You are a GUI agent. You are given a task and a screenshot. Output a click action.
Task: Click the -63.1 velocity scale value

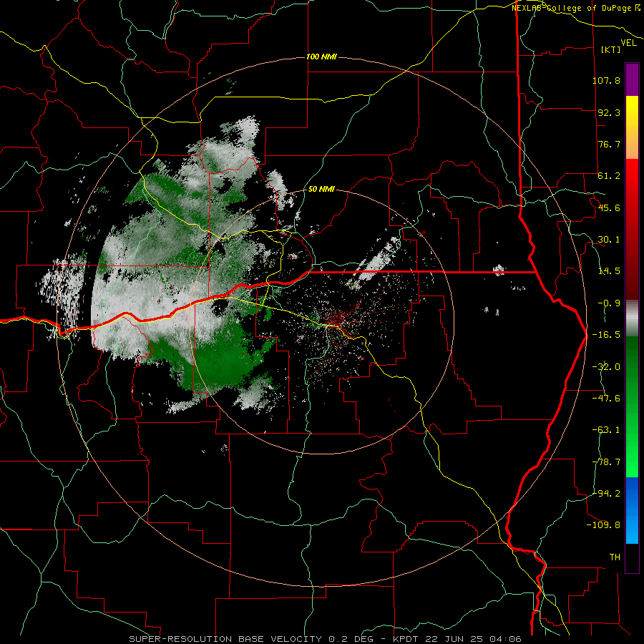click(606, 430)
